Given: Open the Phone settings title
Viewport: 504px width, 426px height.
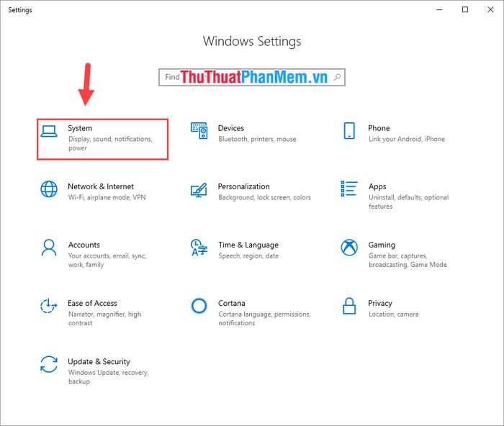Looking at the screenshot, I should click(x=379, y=128).
